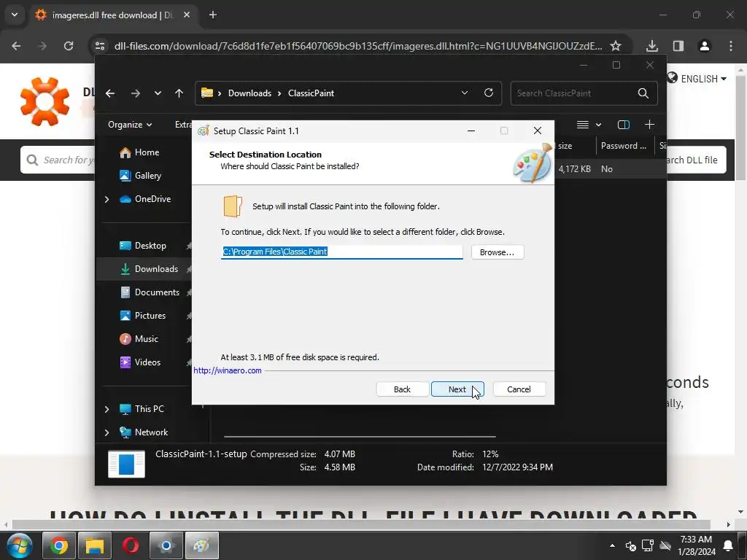Open address bar history dropdown
This screenshot has width=747, height=560.
[465, 93]
